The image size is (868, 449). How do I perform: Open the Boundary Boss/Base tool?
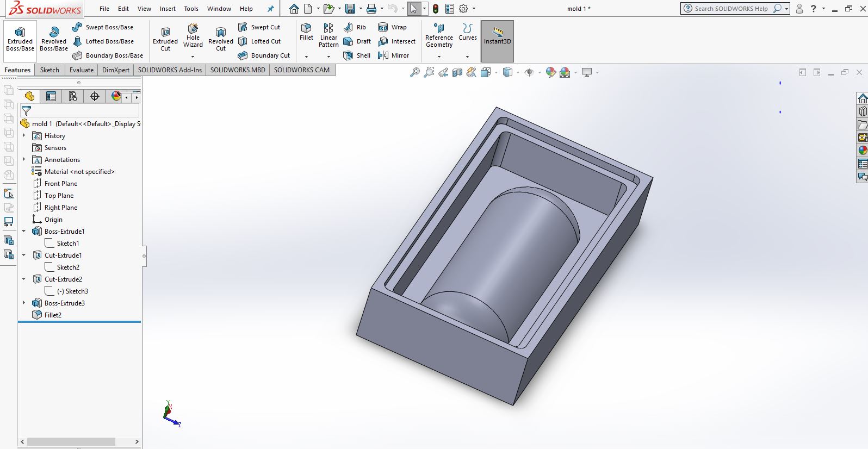click(107, 55)
